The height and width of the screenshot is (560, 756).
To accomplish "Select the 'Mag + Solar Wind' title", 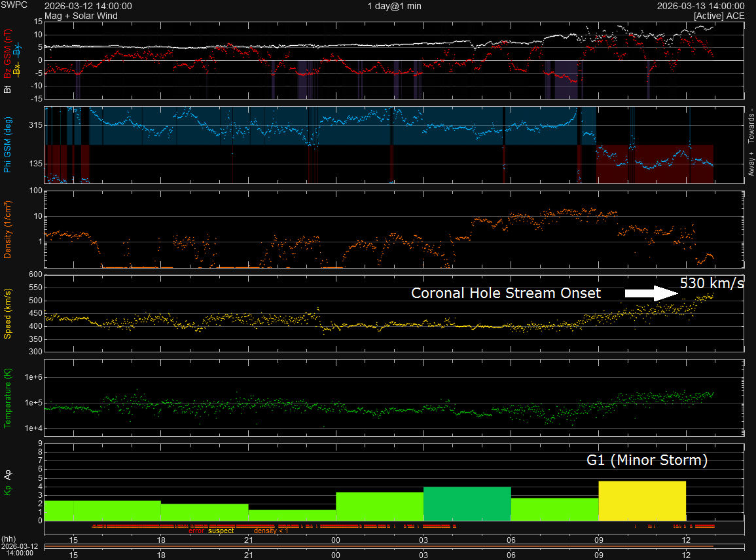I will click(x=81, y=16).
